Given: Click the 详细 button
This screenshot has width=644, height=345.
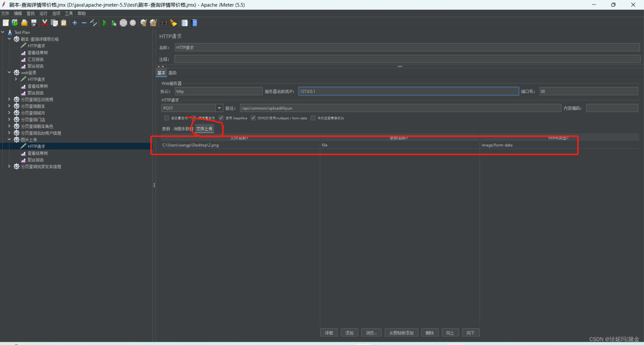Looking at the screenshot, I should click(329, 333).
